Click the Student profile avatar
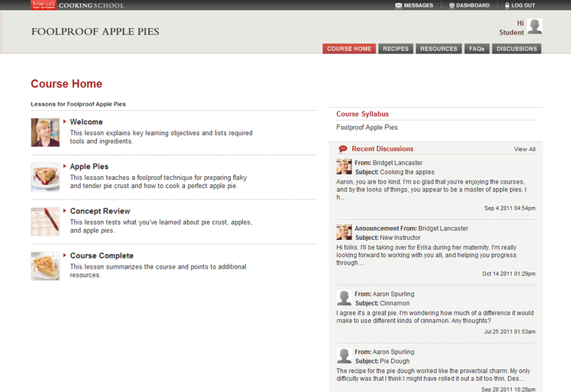571x392 pixels. click(x=534, y=26)
